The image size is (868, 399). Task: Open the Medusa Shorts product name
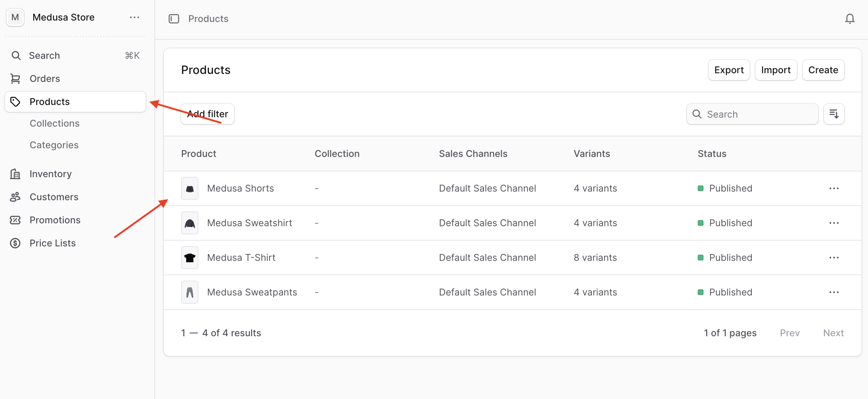point(240,188)
